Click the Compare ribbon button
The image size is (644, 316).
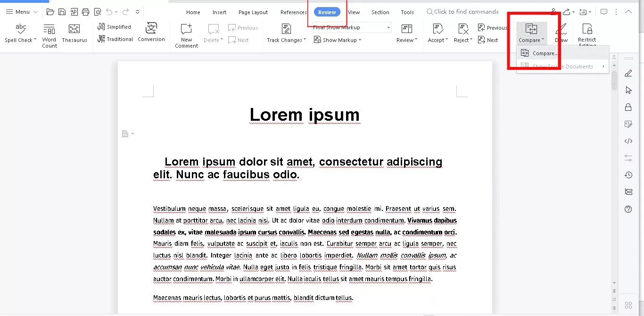[531, 33]
